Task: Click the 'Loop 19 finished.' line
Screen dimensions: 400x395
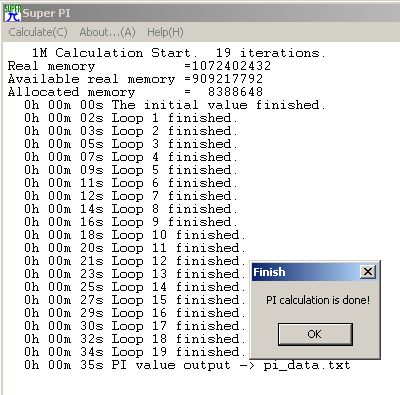Action: point(135,352)
